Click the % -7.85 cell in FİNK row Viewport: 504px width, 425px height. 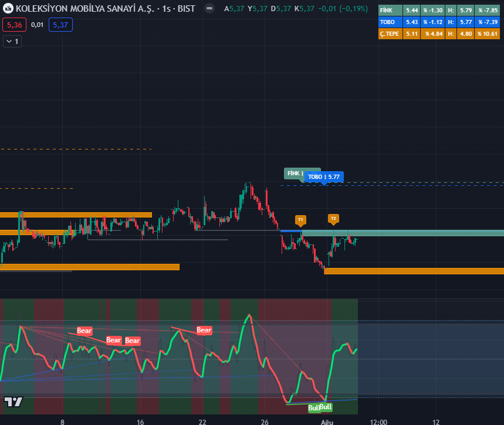(488, 11)
